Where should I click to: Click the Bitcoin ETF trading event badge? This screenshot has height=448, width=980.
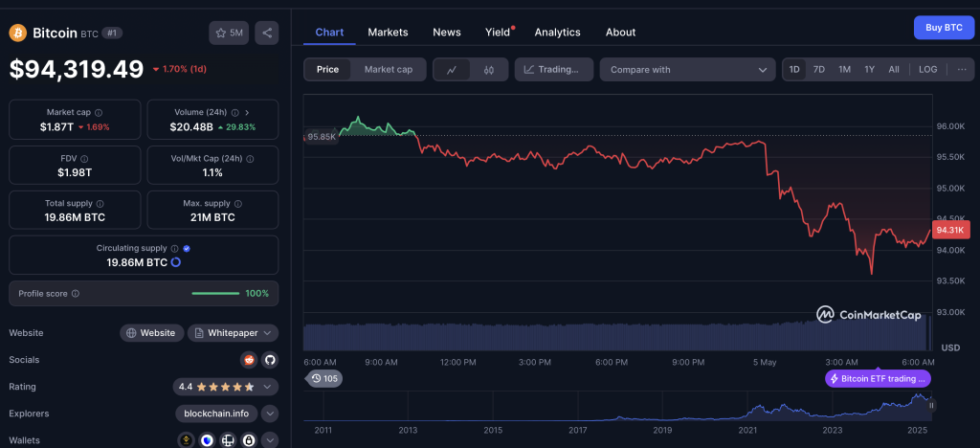click(x=879, y=379)
